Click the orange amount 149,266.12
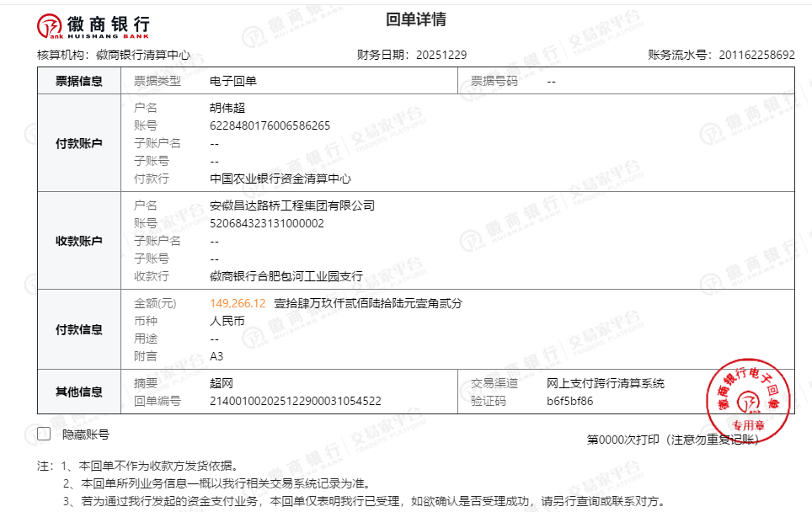The width and height of the screenshot is (812, 512). [x=238, y=303]
